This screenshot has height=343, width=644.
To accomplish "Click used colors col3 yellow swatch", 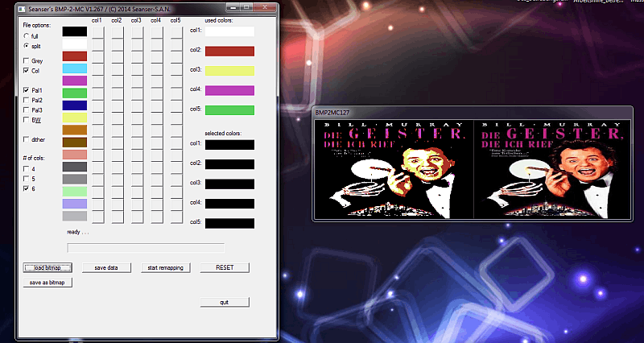I will pyautogui.click(x=229, y=71).
